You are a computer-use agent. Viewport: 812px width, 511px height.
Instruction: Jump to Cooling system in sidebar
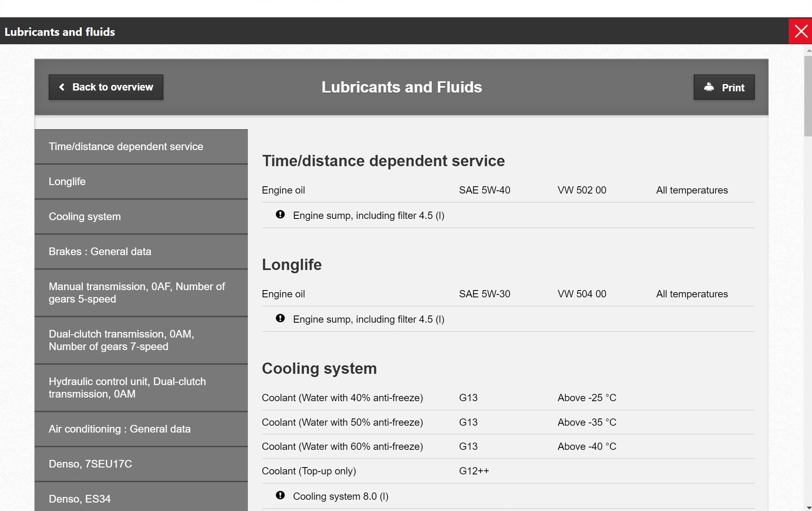[141, 216]
